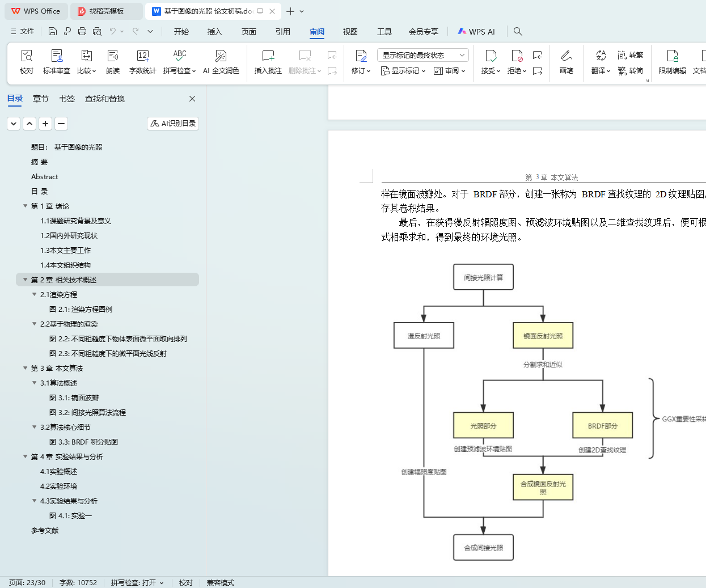The image size is (706, 588).
Task: Open 显示标记的最终状态 dropdown
Action: pyautogui.click(x=423, y=55)
